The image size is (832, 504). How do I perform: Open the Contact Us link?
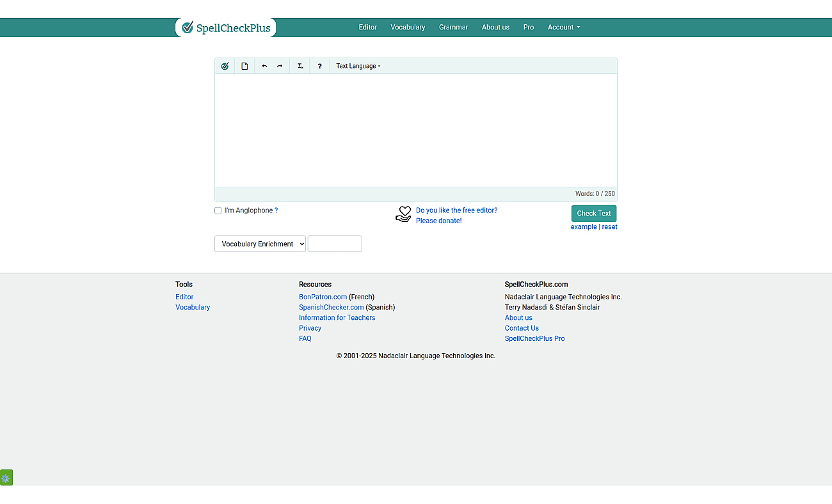[x=522, y=328]
